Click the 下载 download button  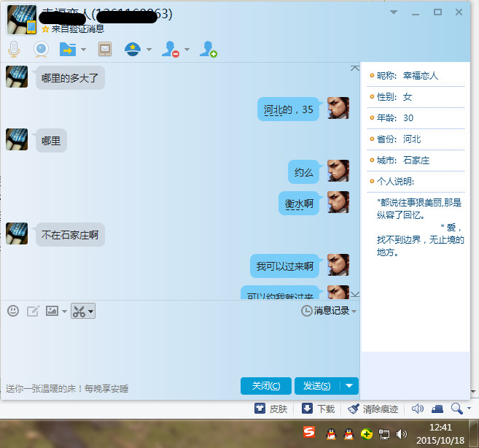pos(319,409)
